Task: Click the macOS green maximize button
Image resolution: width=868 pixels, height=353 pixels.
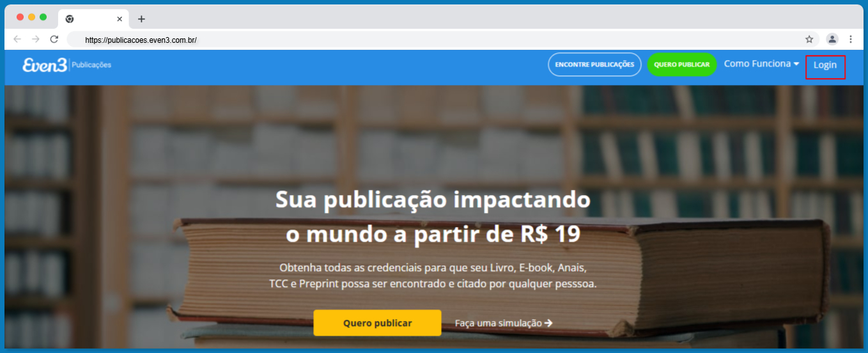Action: [x=43, y=17]
